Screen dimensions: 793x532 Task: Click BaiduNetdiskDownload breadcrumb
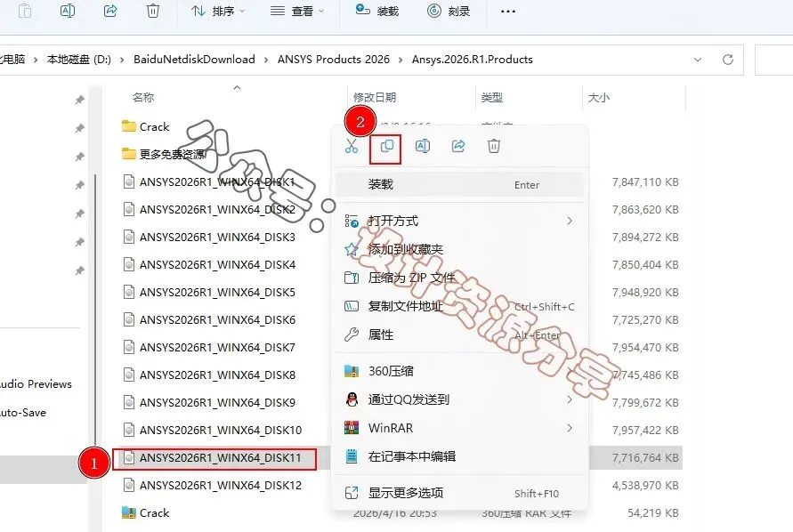point(194,60)
